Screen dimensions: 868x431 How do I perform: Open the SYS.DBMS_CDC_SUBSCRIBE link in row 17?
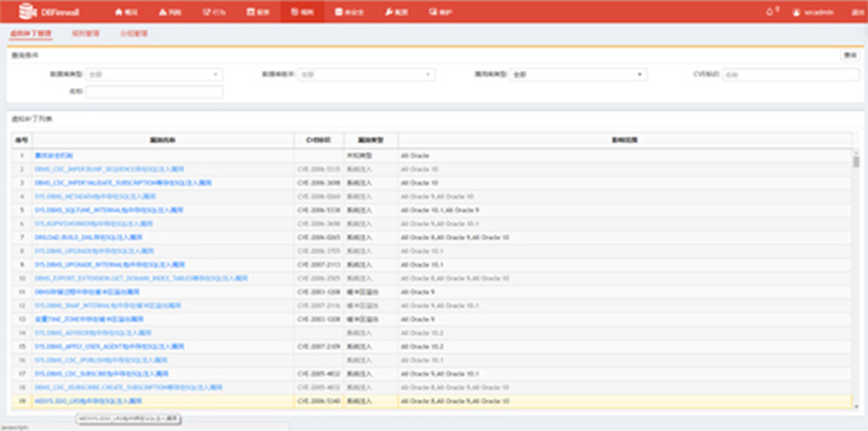point(102,374)
